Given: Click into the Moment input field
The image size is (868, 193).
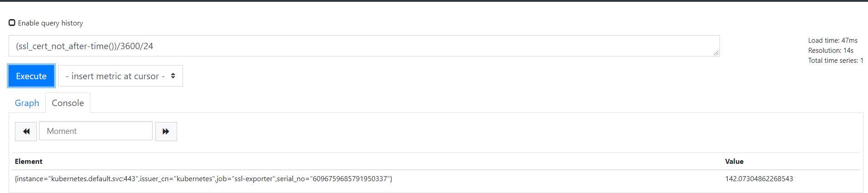Looking at the screenshot, I should [x=96, y=131].
